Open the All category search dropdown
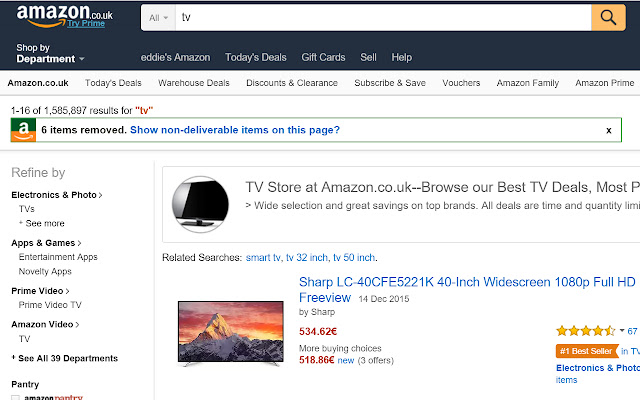Viewport: 640px width, 400px height. point(158,18)
